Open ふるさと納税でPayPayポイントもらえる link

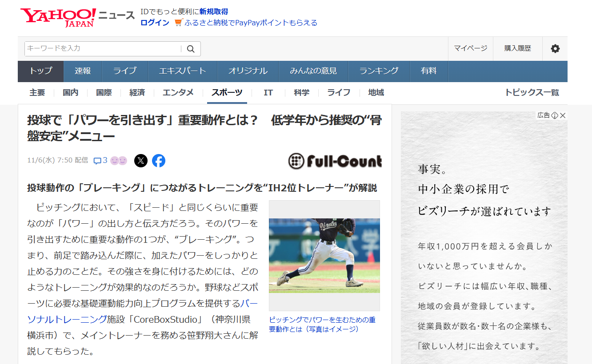point(251,23)
